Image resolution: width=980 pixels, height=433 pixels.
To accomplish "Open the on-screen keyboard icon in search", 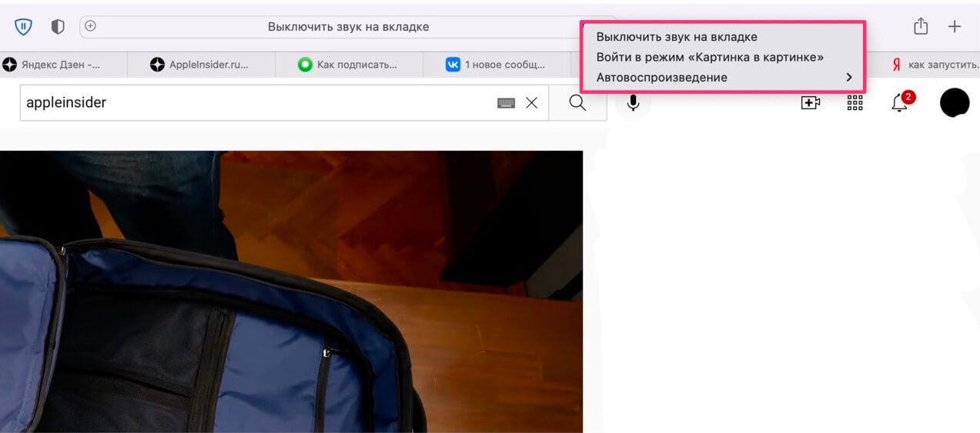I will pos(506,103).
